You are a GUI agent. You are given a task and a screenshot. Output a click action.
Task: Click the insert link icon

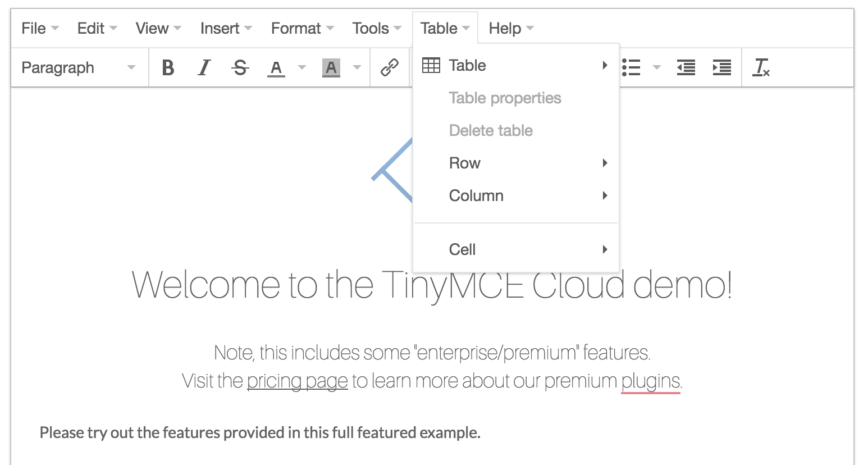(389, 68)
